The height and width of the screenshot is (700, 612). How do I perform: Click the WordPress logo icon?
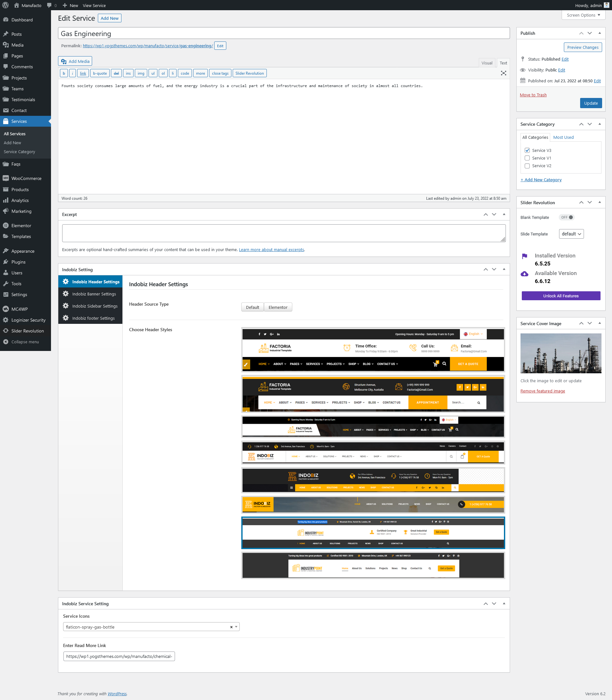5,5
